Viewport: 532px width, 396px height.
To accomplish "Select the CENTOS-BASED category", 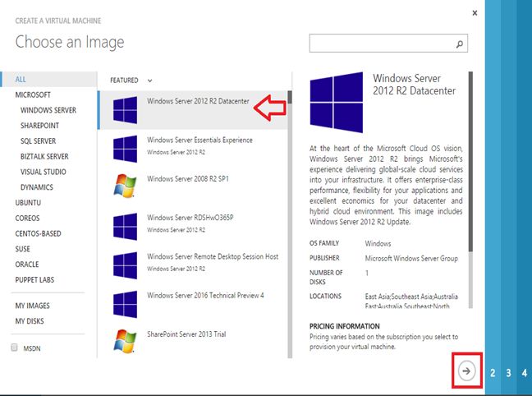I will point(38,233).
